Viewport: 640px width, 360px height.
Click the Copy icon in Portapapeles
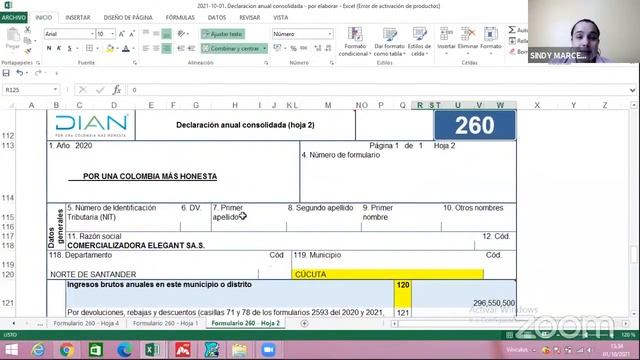(27, 41)
